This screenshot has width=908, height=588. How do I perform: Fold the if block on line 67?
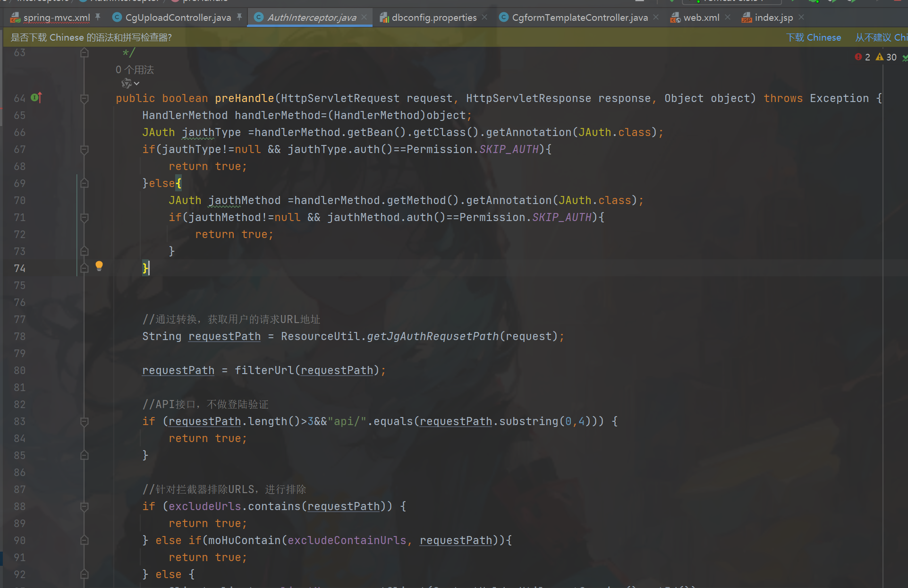pyautogui.click(x=85, y=150)
